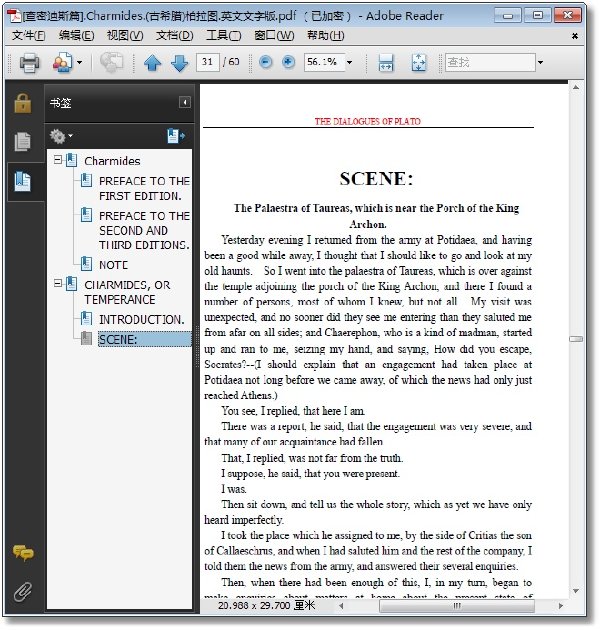Open the collaborate/share icon in toolbar
The height and width of the screenshot is (630, 600).
[62, 63]
